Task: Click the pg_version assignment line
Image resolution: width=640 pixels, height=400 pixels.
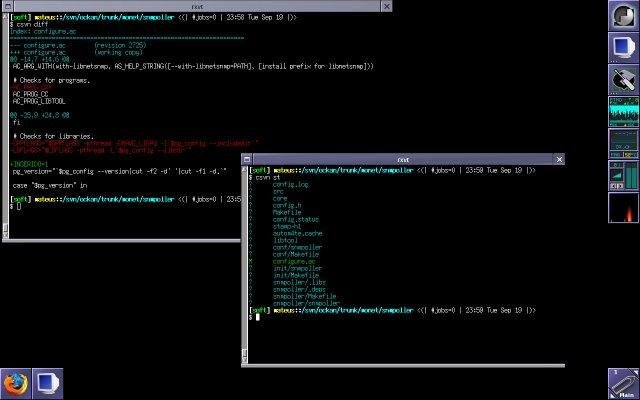Action: 120,171
